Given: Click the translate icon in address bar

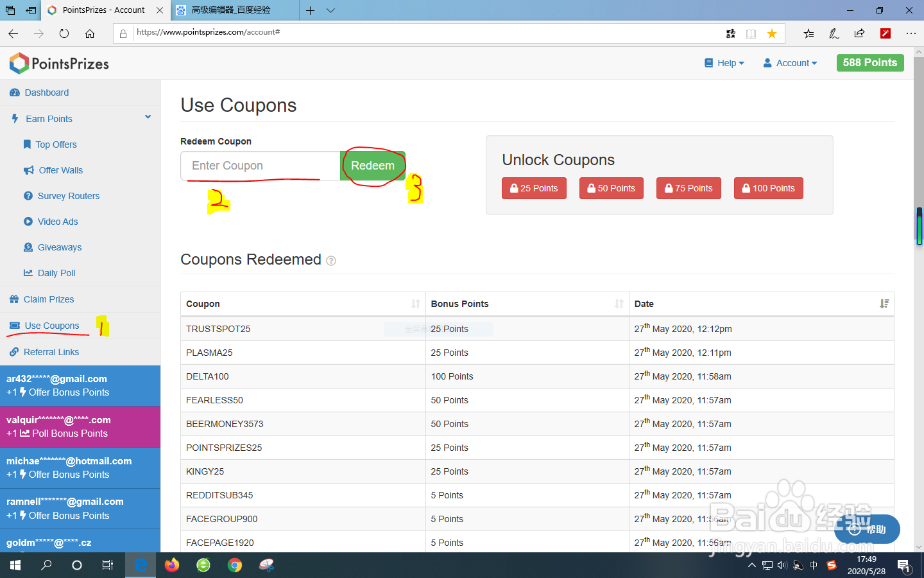Looking at the screenshot, I should (x=730, y=33).
